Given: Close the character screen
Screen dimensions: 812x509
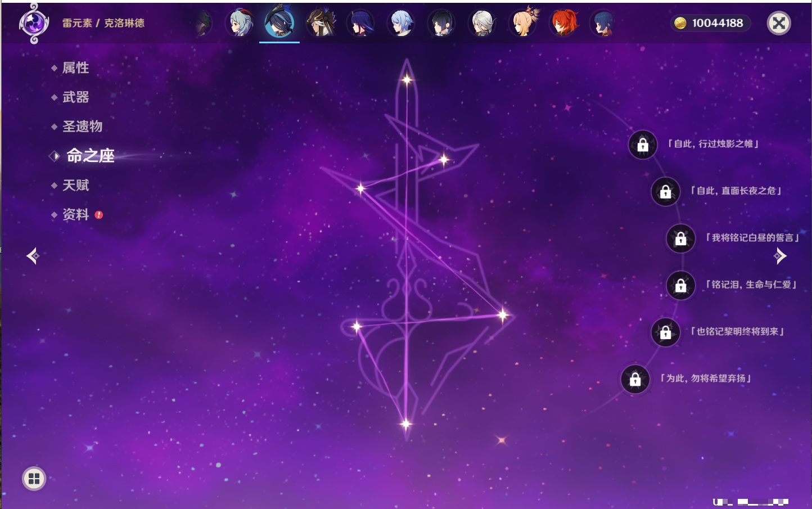Looking at the screenshot, I should (779, 23).
